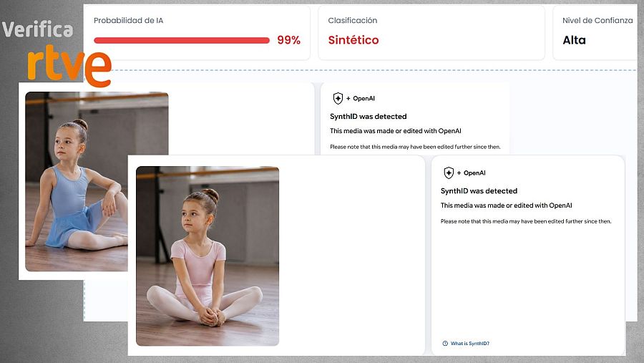Click the 'Alta' confidence level value
644x363 pixels.
[574, 40]
